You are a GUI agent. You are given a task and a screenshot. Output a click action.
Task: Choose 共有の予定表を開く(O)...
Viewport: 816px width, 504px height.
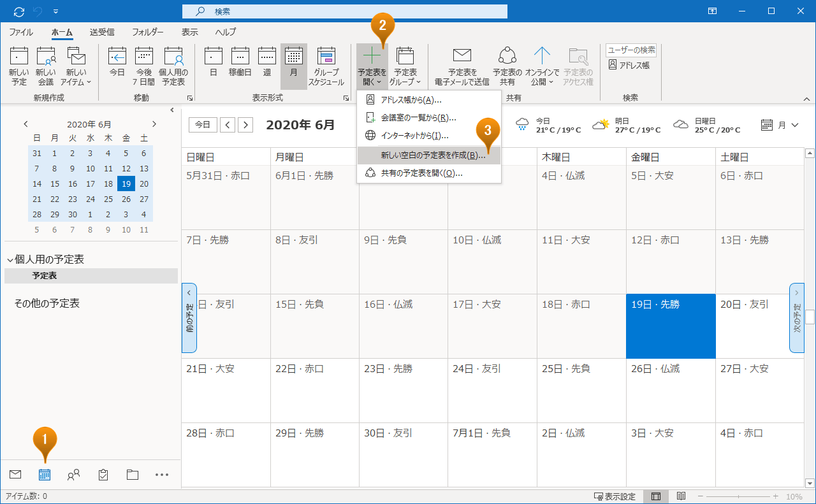coord(429,173)
